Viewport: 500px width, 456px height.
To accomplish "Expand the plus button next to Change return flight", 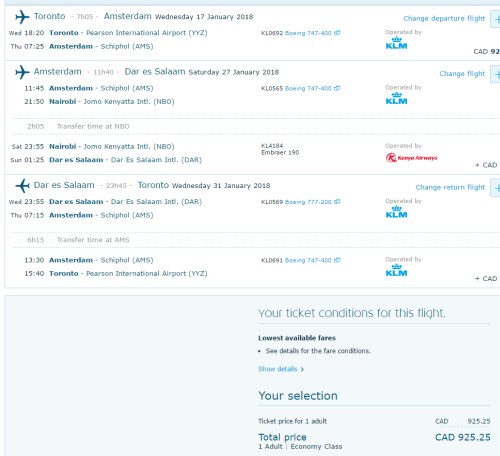I will [495, 188].
